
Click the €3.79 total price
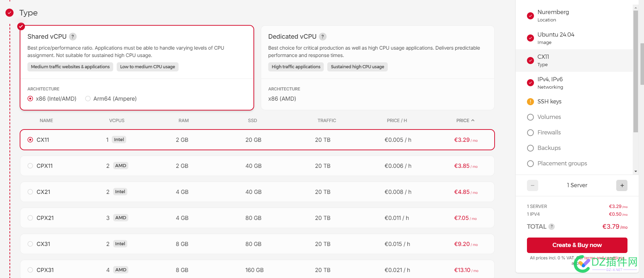coord(611,227)
